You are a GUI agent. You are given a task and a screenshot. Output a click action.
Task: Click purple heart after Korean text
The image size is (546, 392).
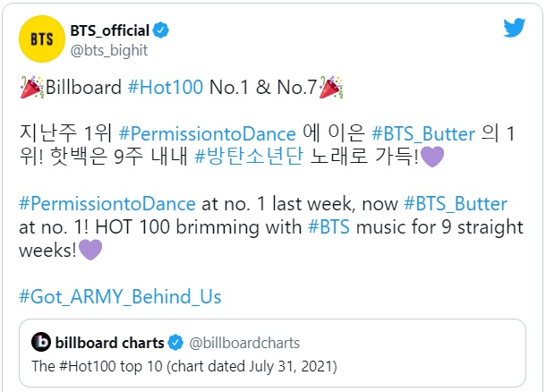432,157
